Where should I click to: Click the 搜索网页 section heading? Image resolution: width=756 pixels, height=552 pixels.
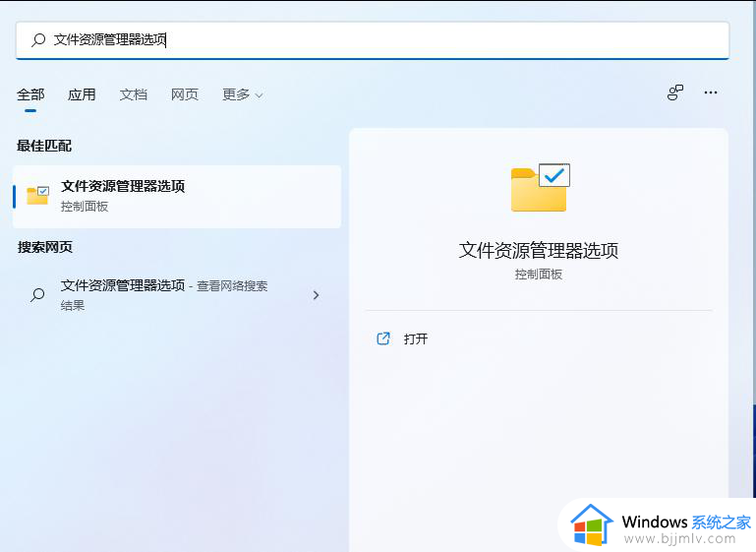[45, 247]
